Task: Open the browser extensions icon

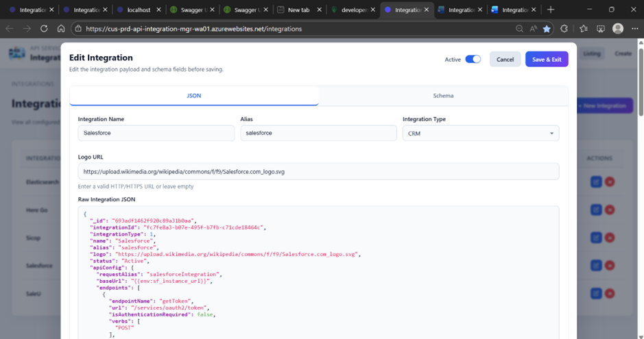Action: click(x=564, y=29)
